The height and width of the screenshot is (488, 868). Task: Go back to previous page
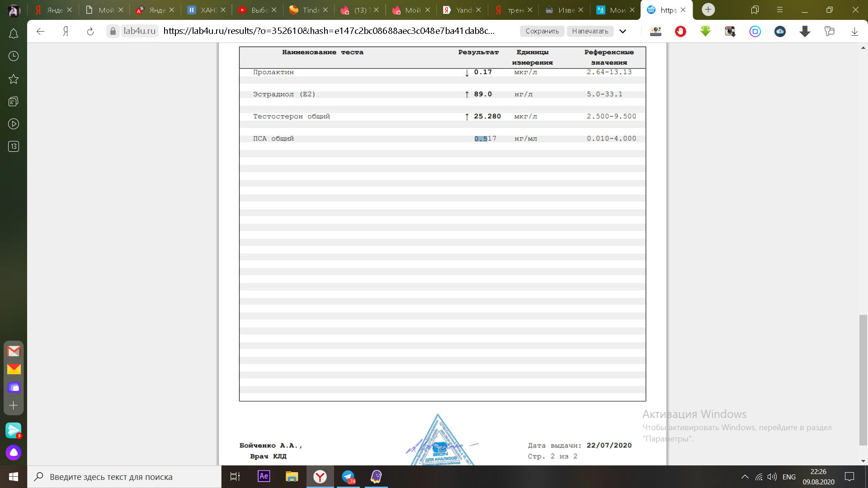(40, 31)
